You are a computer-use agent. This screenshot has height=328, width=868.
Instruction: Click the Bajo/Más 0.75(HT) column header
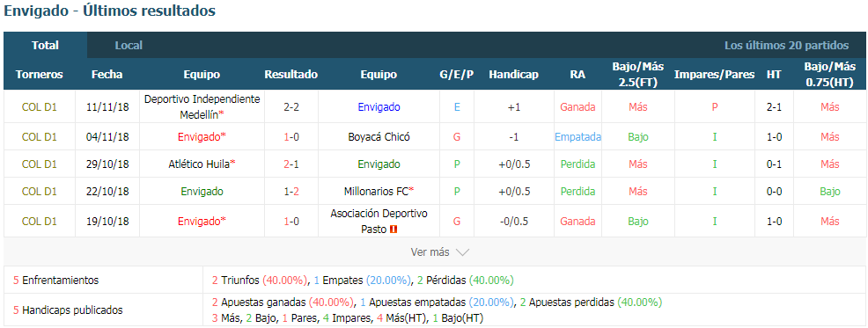(x=830, y=74)
